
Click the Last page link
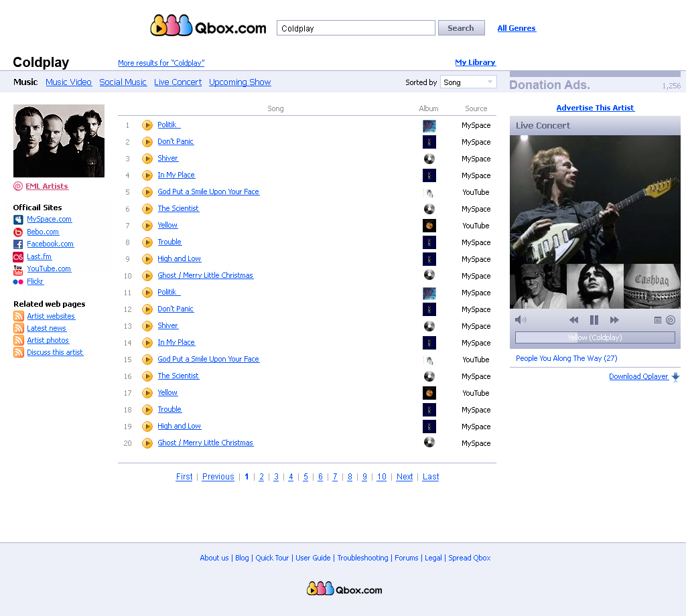pos(431,477)
